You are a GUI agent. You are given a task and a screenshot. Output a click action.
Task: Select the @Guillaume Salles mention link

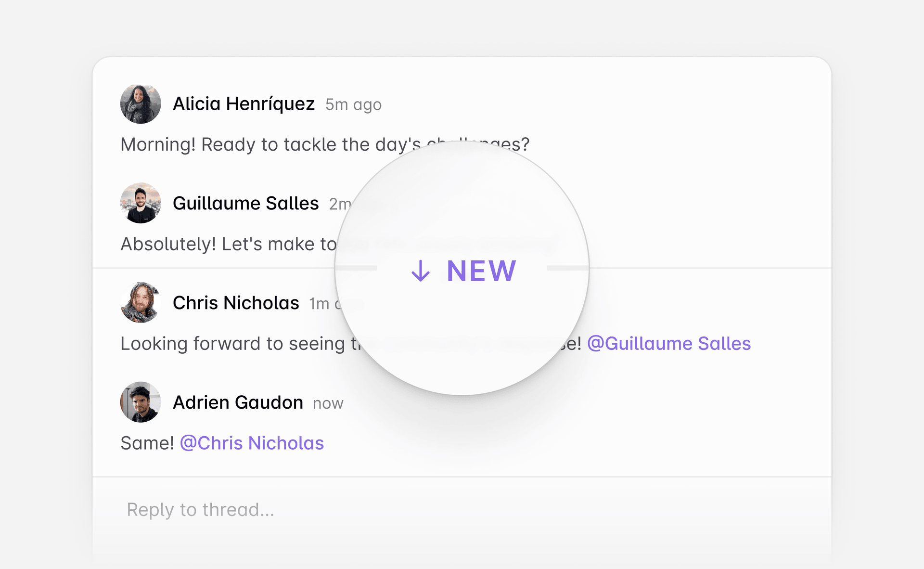(668, 343)
